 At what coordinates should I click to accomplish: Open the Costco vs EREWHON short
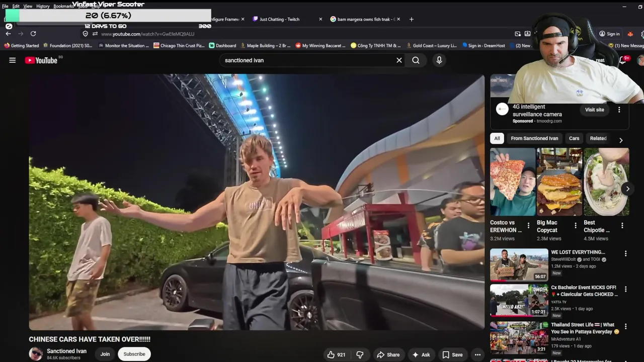pos(513,182)
